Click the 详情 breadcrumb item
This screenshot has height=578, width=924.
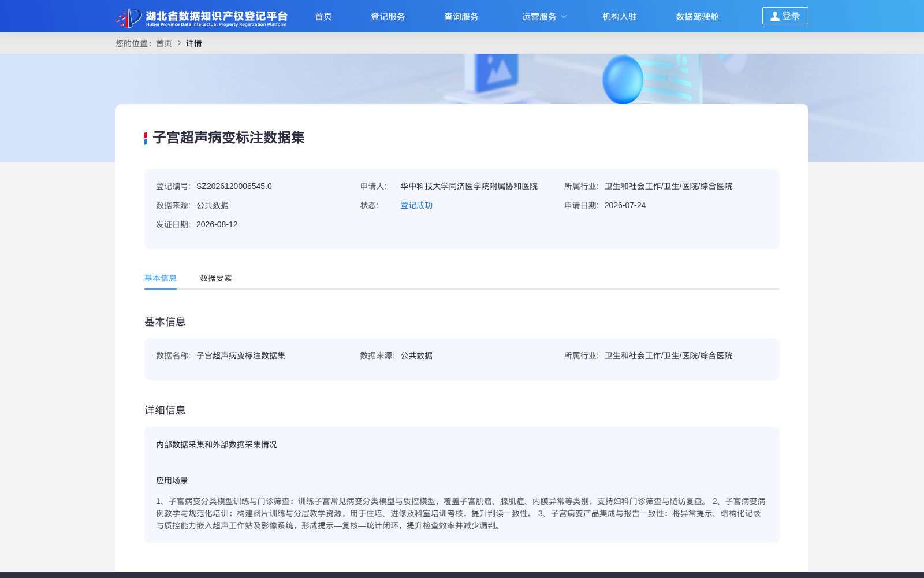pyautogui.click(x=194, y=43)
